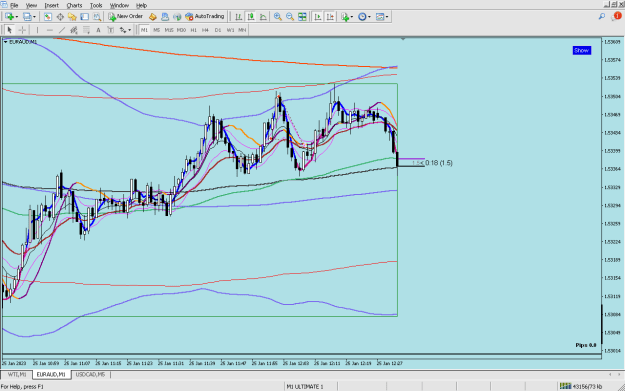The image size is (625, 391).
Task: Open the Insert menu
Action: 51,5
